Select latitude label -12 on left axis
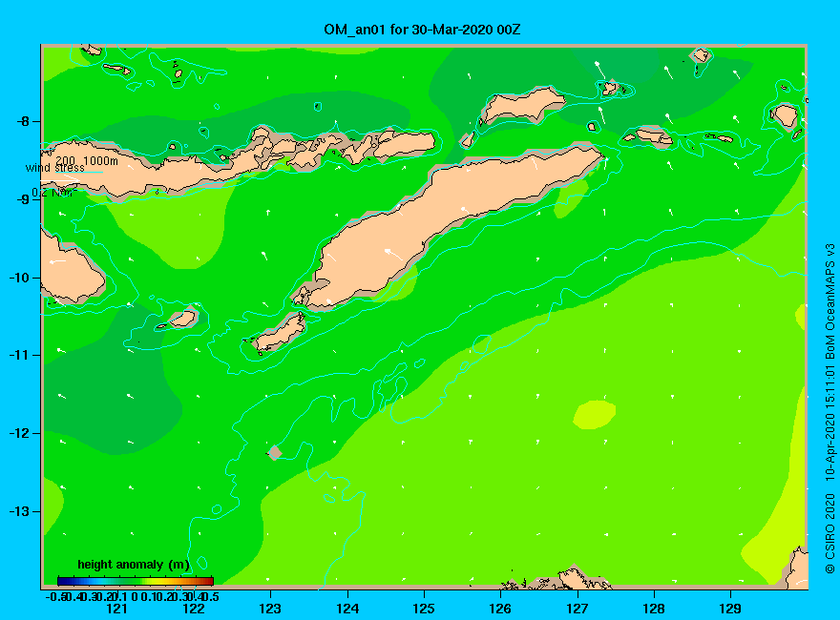This screenshot has height=620, width=840. [19, 433]
